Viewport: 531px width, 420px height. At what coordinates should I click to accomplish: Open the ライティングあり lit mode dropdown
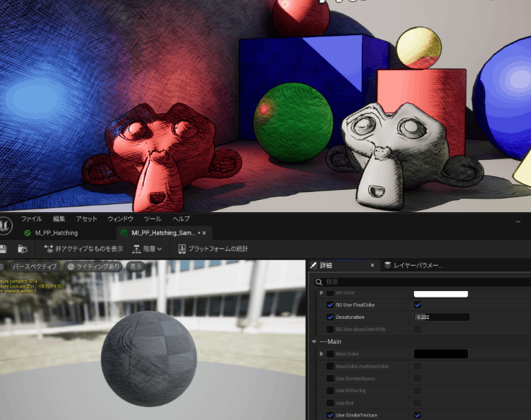click(x=94, y=267)
